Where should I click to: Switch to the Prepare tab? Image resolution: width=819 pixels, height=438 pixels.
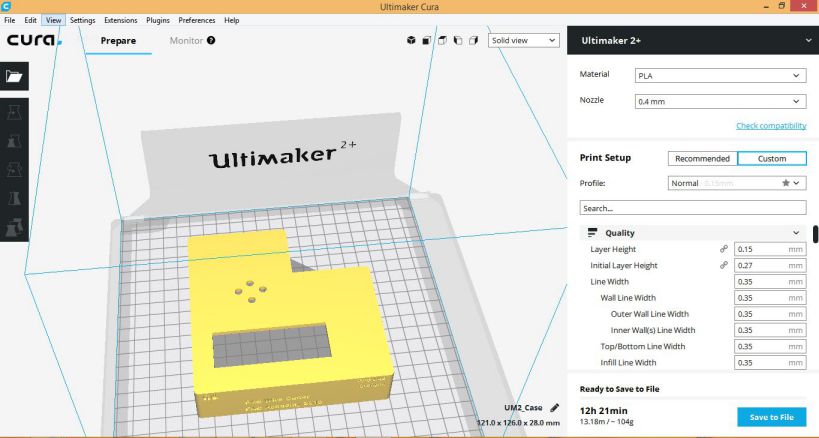(x=118, y=41)
